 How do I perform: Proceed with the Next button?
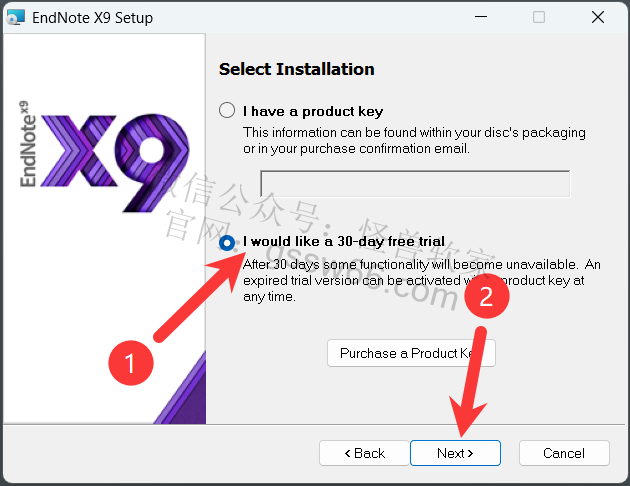(x=455, y=453)
